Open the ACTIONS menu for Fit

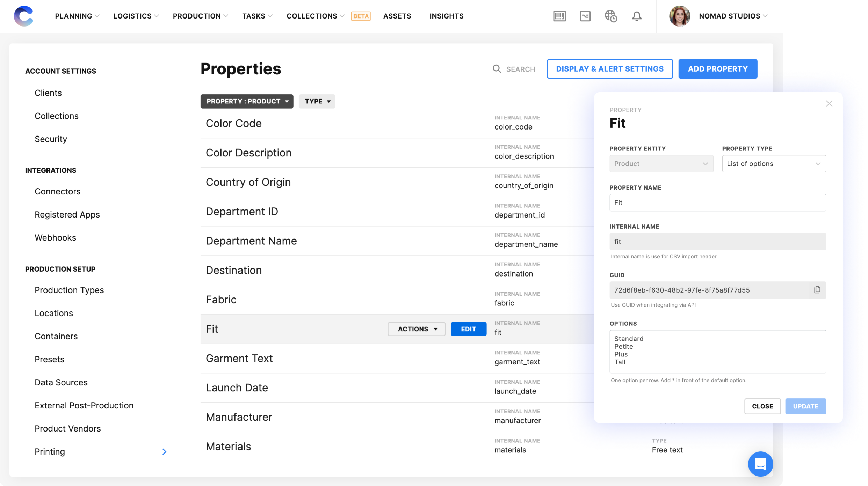pos(416,329)
